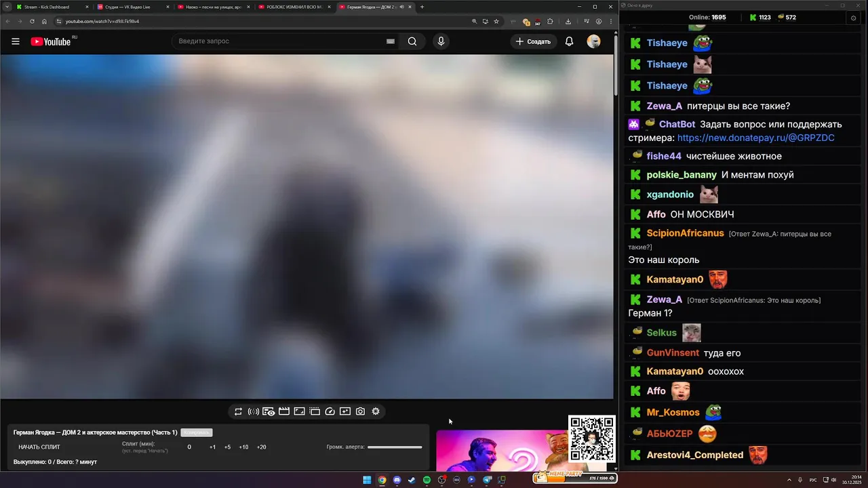Open YouTube notifications bell
This screenshot has width=868, height=488.
(x=570, y=41)
